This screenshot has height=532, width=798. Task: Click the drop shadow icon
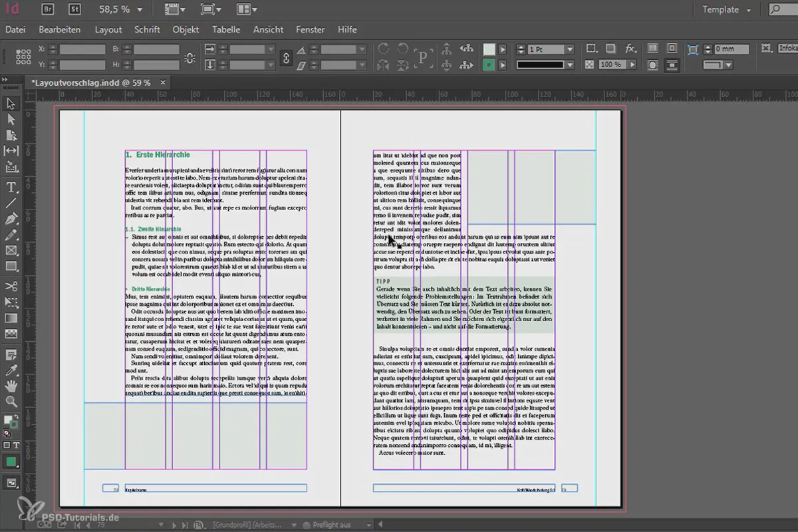(x=610, y=49)
